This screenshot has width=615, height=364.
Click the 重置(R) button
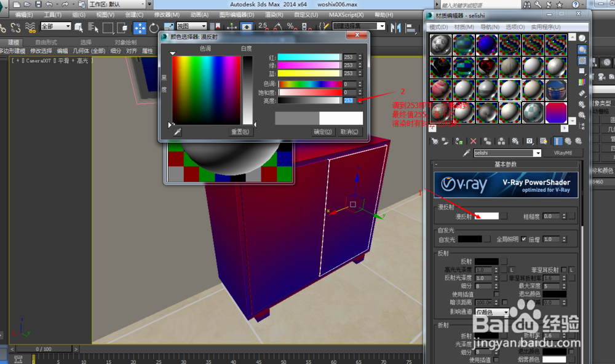240,132
